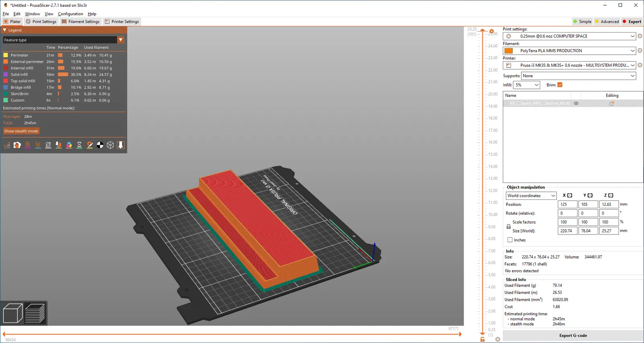Screen dimensions: 644x343
Task: Open filament settings gear icon beside preset
Action: coord(640,51)
